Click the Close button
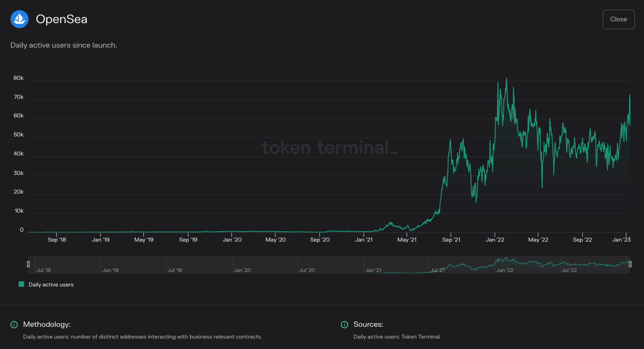The width and height of the screenshot is (644, 349). 618,19
